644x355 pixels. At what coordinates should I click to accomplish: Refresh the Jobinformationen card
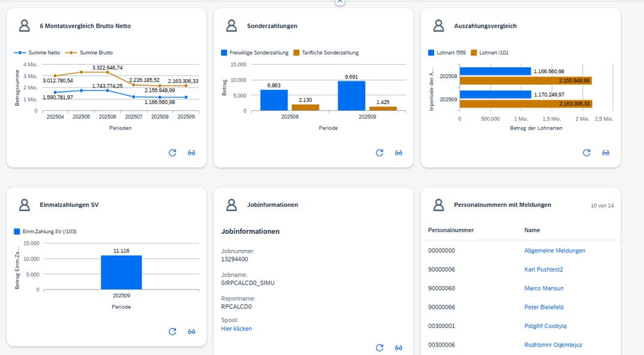coord(380,347)
